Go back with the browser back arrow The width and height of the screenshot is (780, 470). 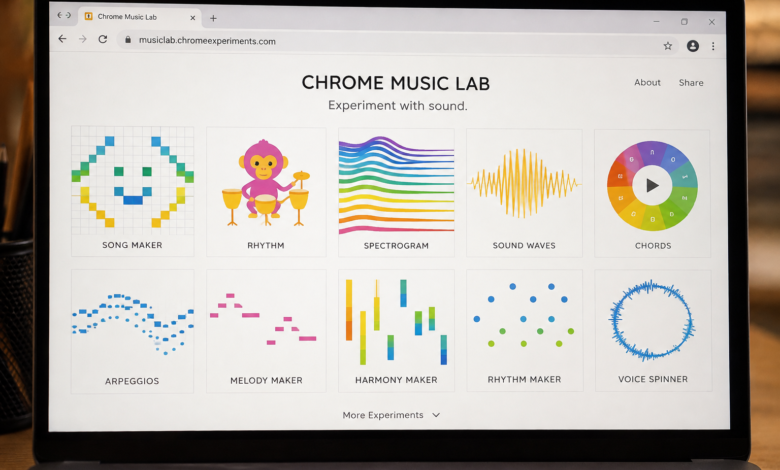(x=62, y=39)
